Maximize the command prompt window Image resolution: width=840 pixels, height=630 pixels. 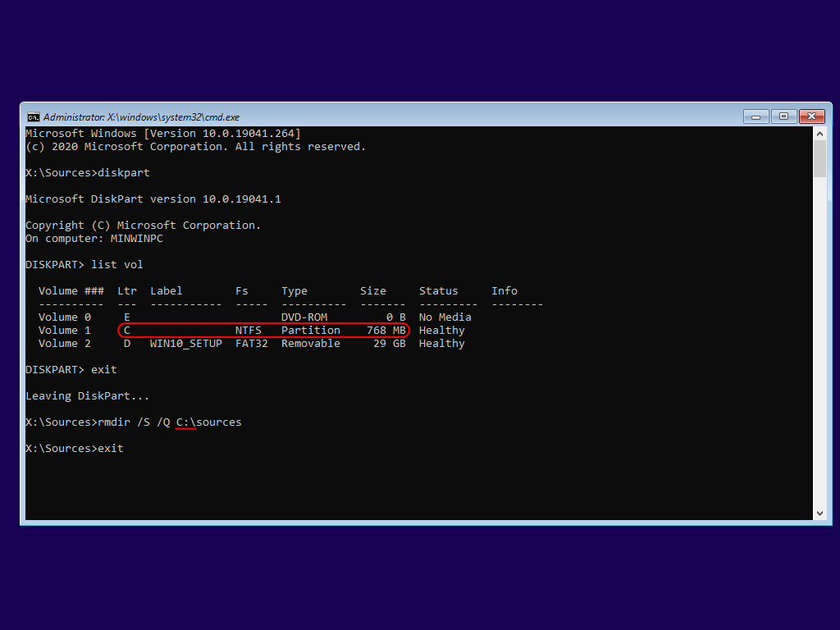783,116
